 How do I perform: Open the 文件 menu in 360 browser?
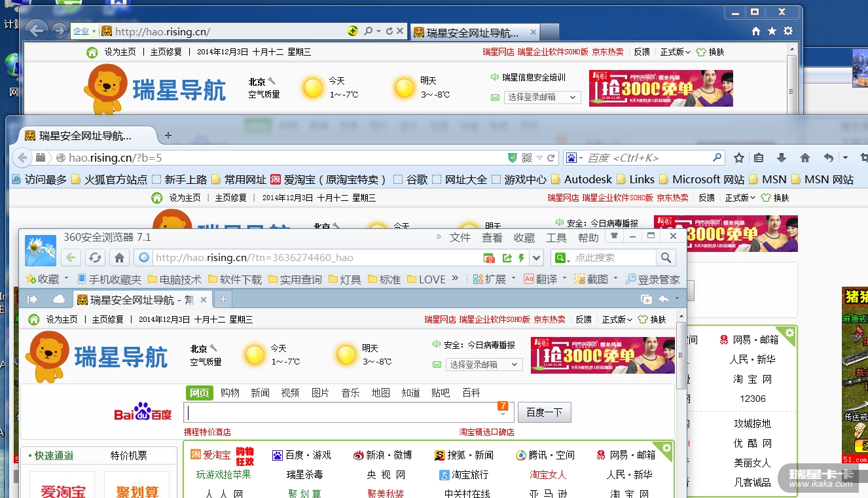tap(460, 238)
